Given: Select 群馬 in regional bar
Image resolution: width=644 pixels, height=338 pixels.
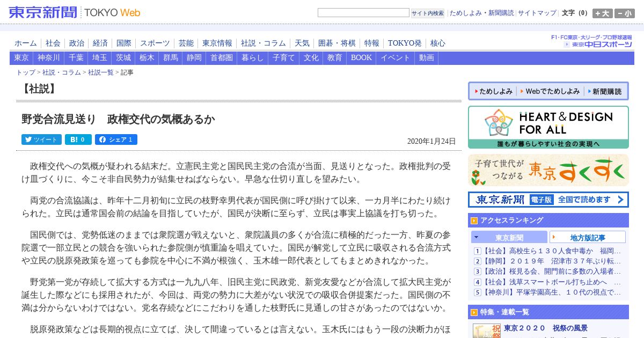Looking at the screenshot, I should [171, 58].
